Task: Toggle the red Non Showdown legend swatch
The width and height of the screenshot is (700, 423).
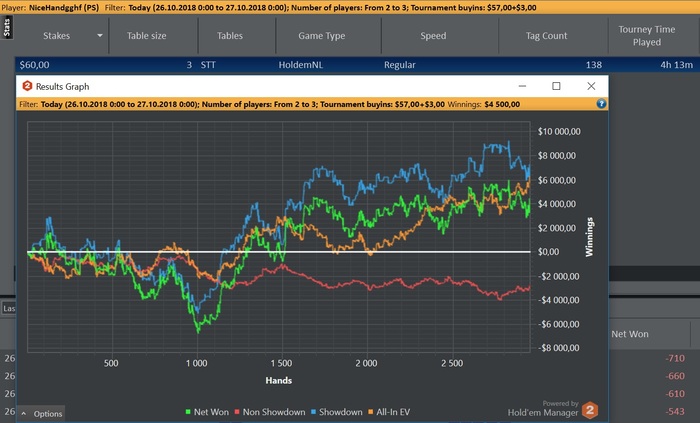Action: 237,412
